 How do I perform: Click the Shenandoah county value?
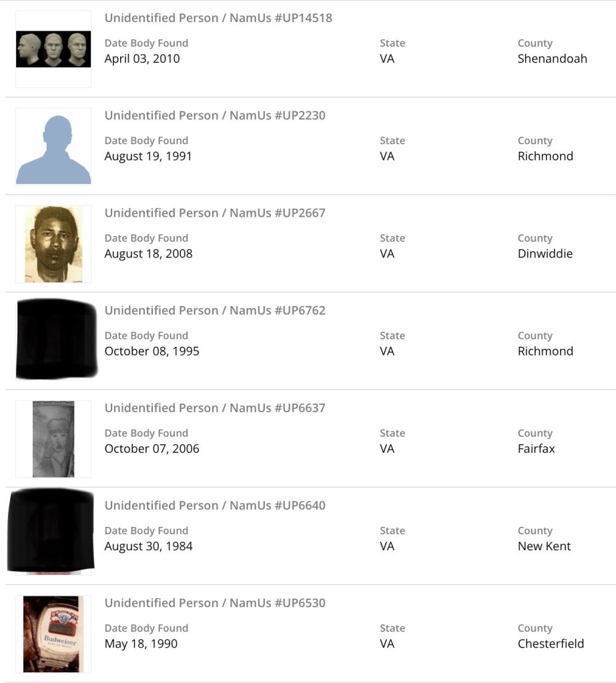point(552,59)
